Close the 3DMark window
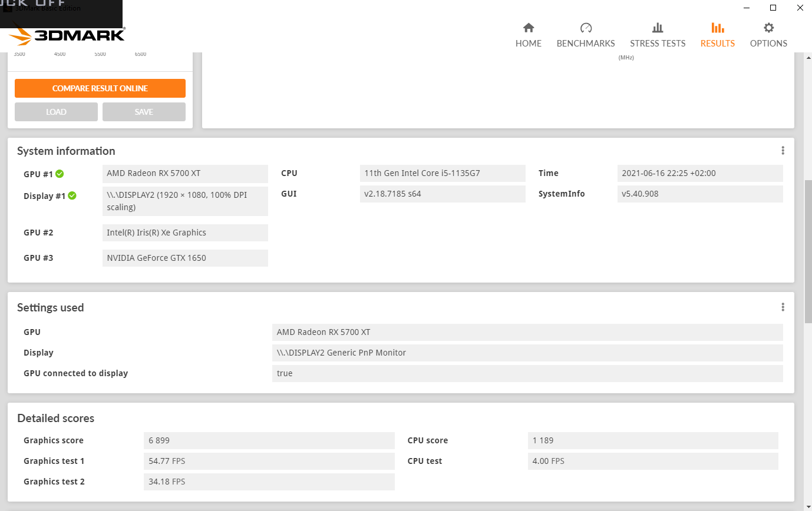Screen dimensions: 812x511 [x=800, y=8]
